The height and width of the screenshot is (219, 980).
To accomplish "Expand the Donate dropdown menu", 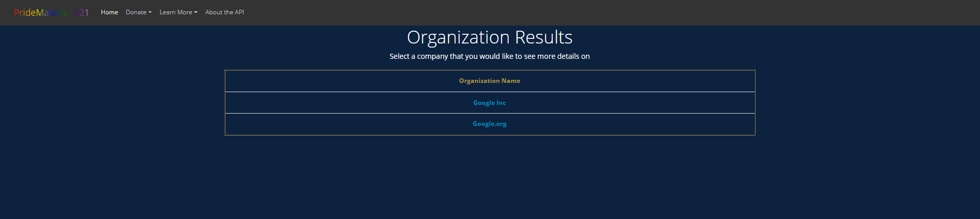I will (x=139, y=12).
